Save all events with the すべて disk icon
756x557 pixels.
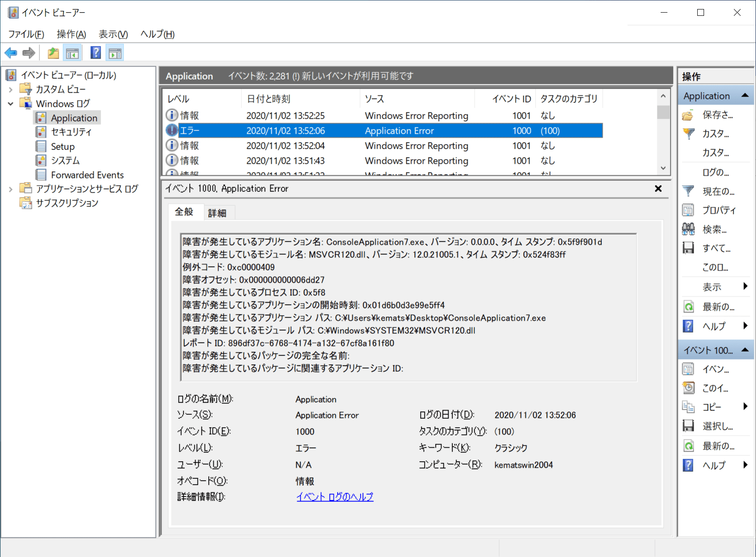click(x=688, y=248)
